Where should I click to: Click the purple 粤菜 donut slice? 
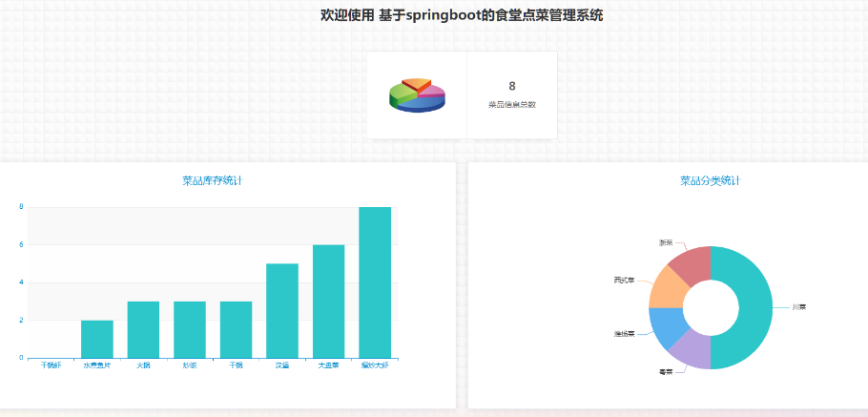[x=692, y=349]
